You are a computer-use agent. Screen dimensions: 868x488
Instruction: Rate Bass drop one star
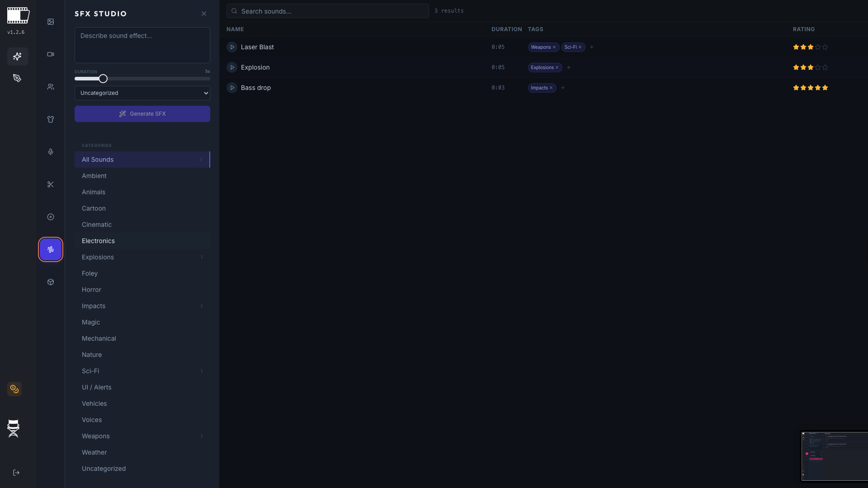point(796,88)
